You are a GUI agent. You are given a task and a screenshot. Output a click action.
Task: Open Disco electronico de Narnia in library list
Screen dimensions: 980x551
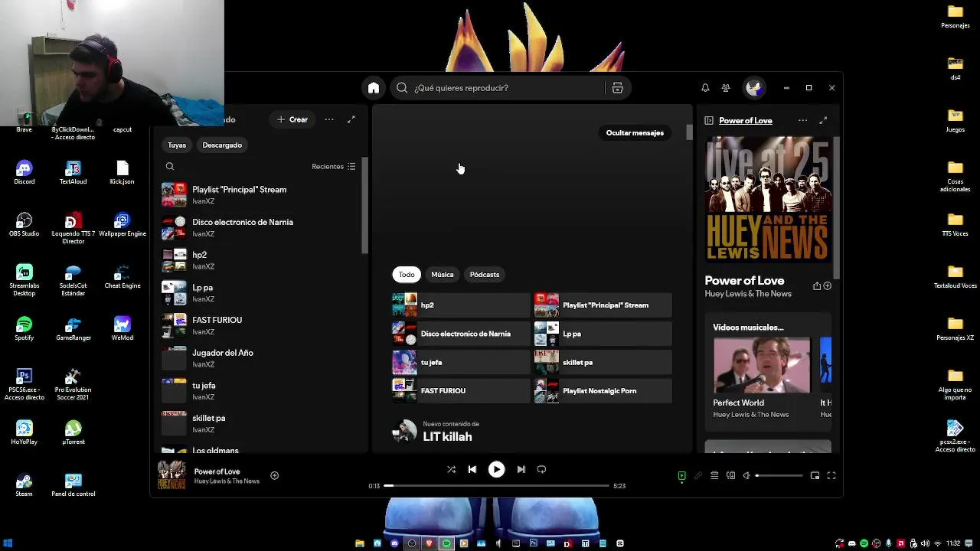(260, 227)
